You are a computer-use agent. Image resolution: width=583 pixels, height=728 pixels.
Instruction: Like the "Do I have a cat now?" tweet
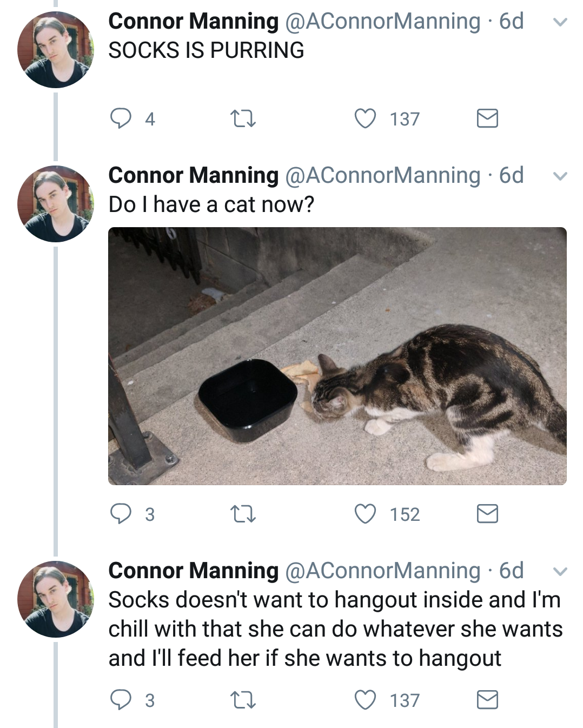[x=365, y=514]
